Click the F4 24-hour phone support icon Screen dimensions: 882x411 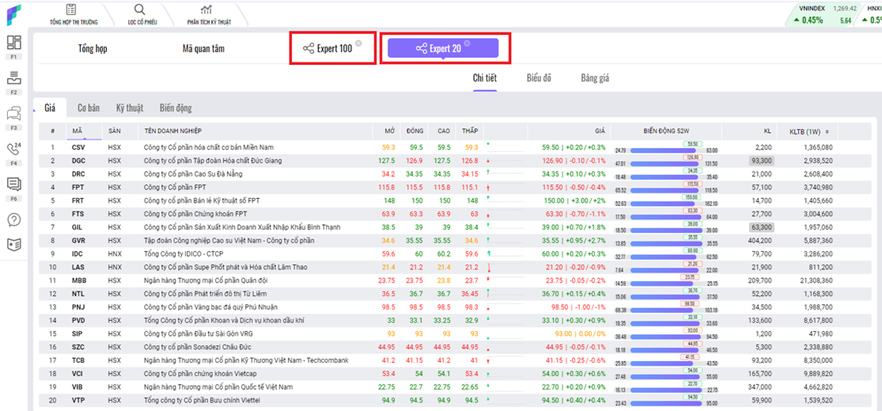[14, 149]
